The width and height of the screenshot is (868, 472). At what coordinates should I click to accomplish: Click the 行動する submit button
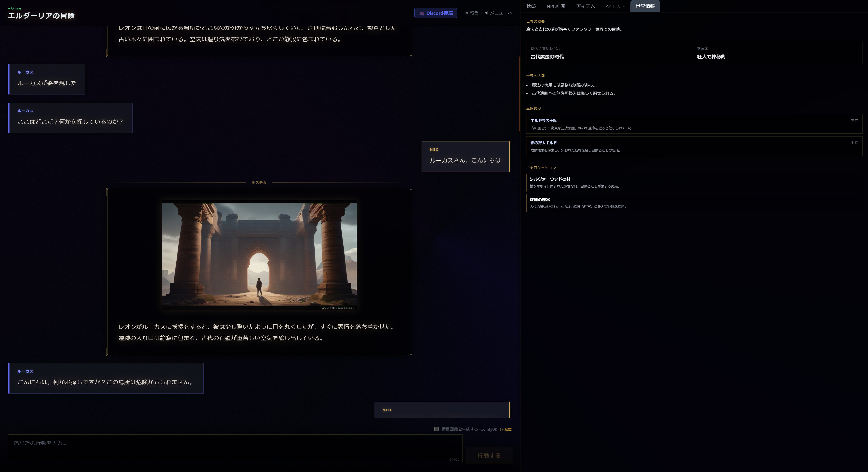point(489,455)
